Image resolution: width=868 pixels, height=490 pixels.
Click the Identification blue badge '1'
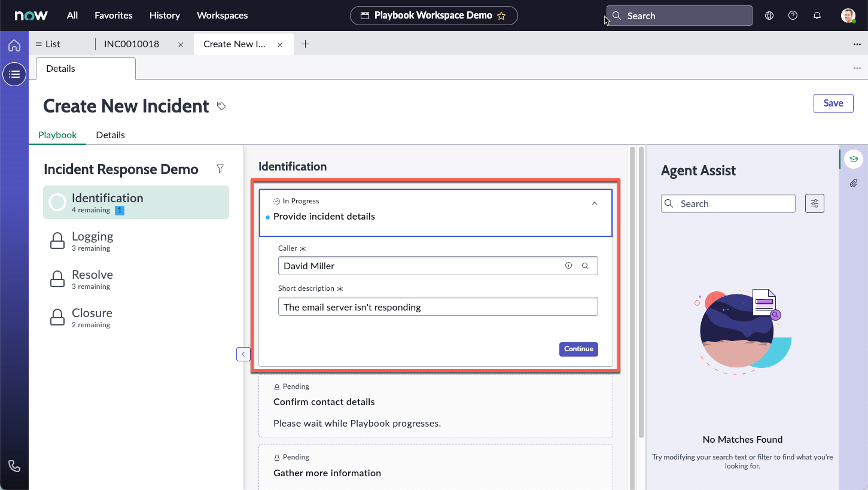click(x=119, y=210)
